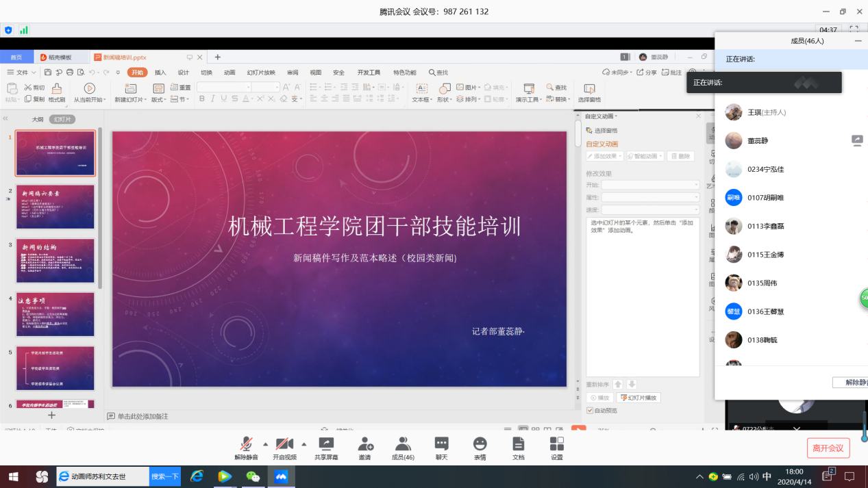Viewport: 868px width, 488px height.
Task: Click the Leave Meeting (离开会议) button
Action: coord(828,448)
